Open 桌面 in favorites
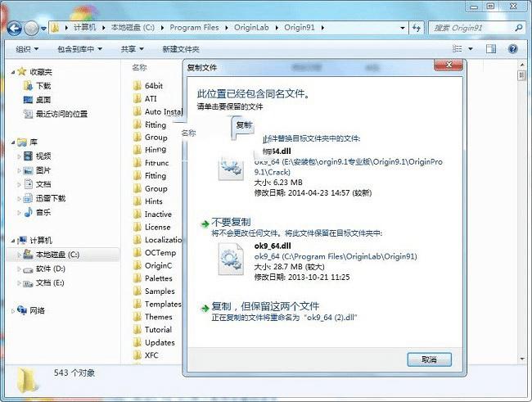This screenshot has width=532, height=402. (43, 100)
